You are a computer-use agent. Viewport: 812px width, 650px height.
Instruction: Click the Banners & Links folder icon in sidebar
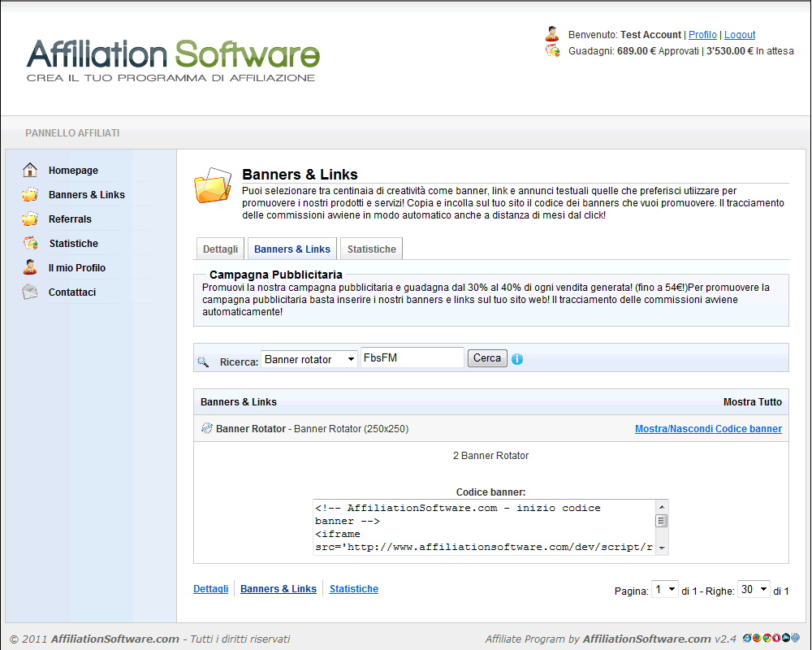pyautogui.click(x=30, y=194)
